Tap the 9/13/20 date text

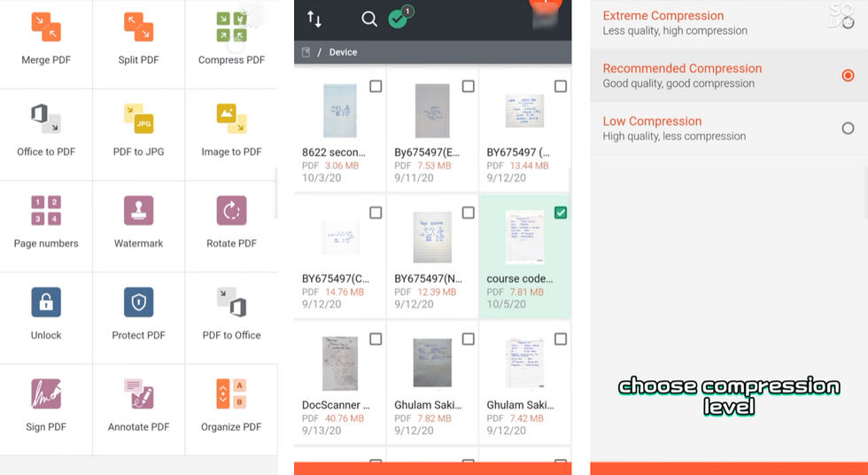pos(321,430)
